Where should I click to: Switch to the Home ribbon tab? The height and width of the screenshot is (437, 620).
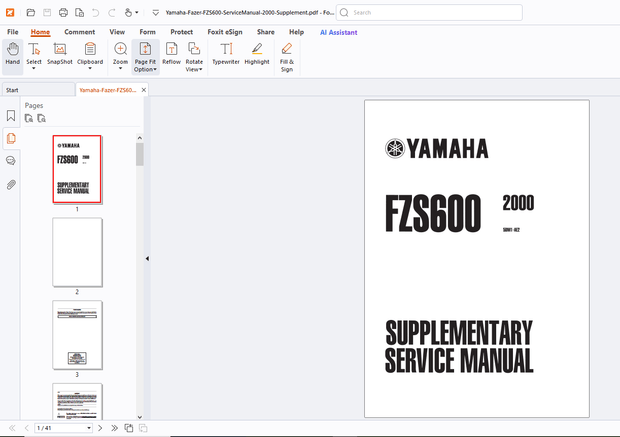click(x=40, y=32)
